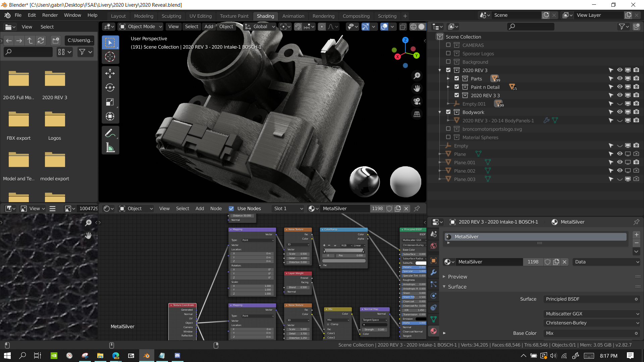The height and width of the screenshot is (362, 644).
Task: Switch to the UV Editing workspace tab
Action: point(201,16)
